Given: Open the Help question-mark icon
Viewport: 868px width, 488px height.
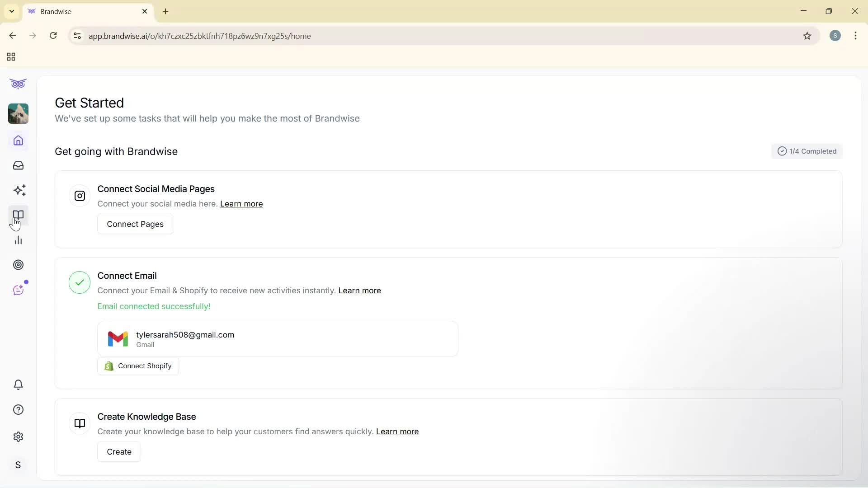Looking at the screenshot, I should [18, 409].
